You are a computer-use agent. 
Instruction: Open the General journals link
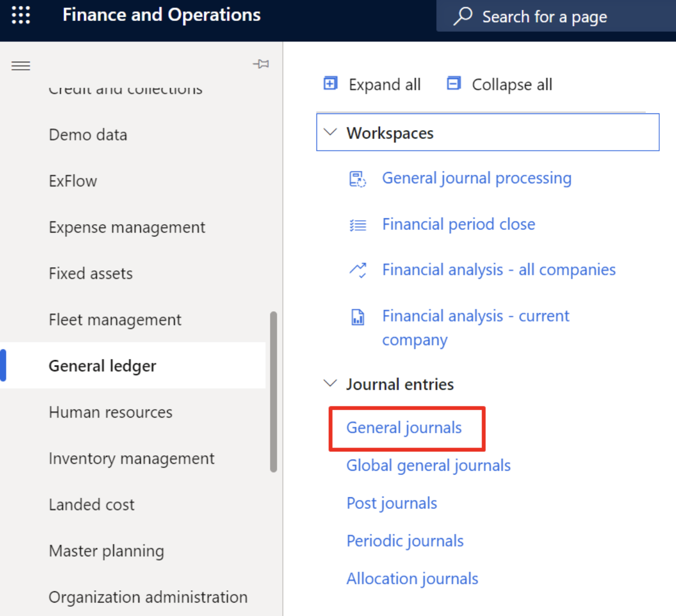click(x=404, y=428)
